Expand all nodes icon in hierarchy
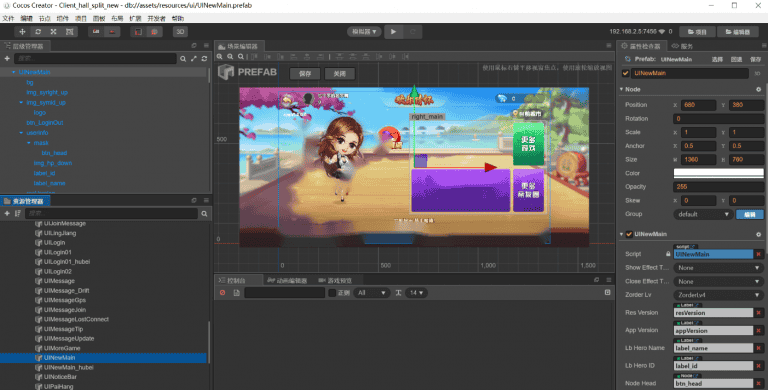Screen dimensions: 768x390 [194, 58]
